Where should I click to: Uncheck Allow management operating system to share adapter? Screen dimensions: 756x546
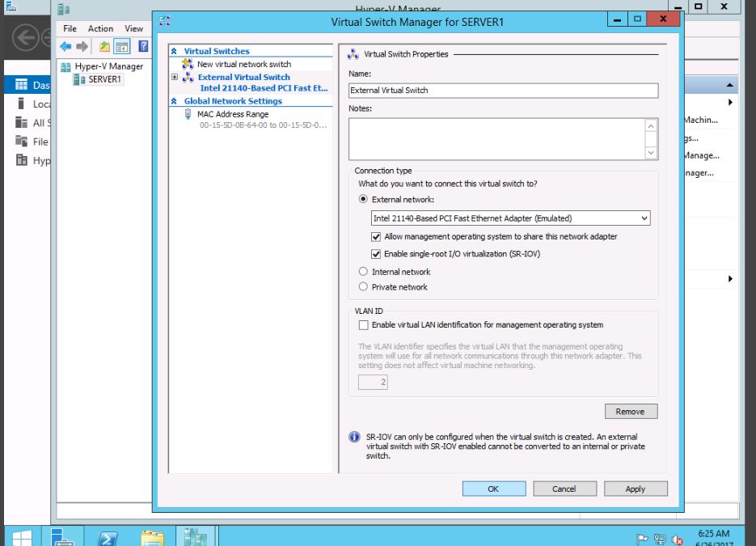[x=376, y=237]
